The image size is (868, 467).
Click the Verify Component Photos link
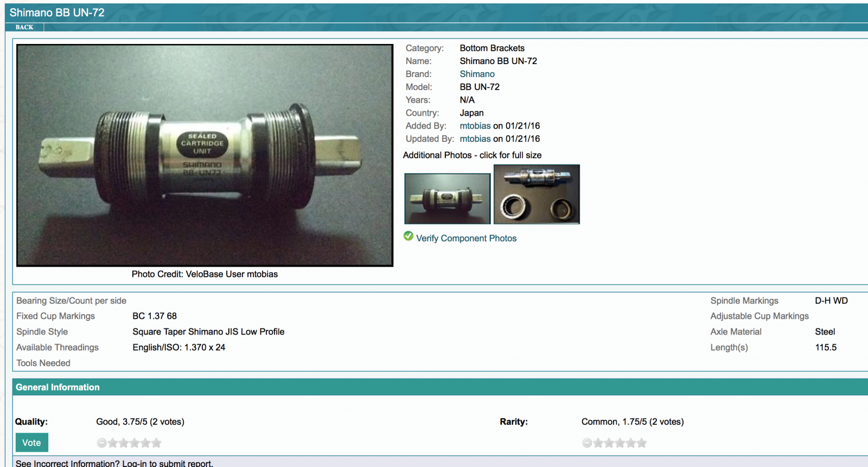point(466,238)
